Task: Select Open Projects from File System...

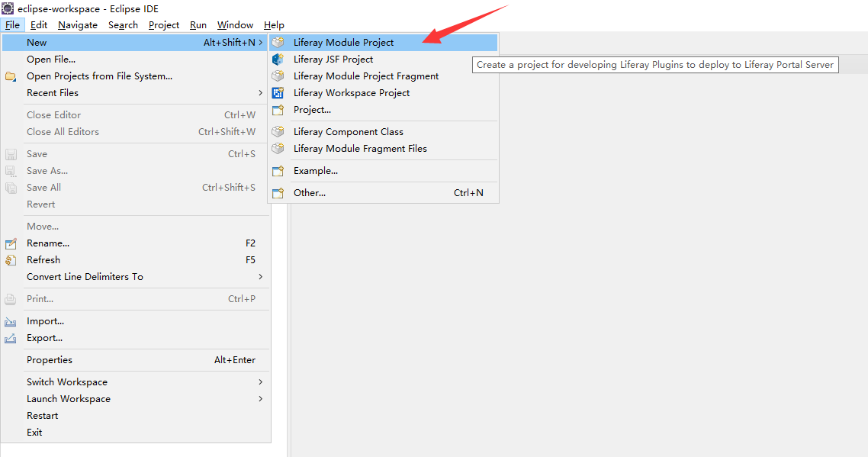Action: (136, 76)
